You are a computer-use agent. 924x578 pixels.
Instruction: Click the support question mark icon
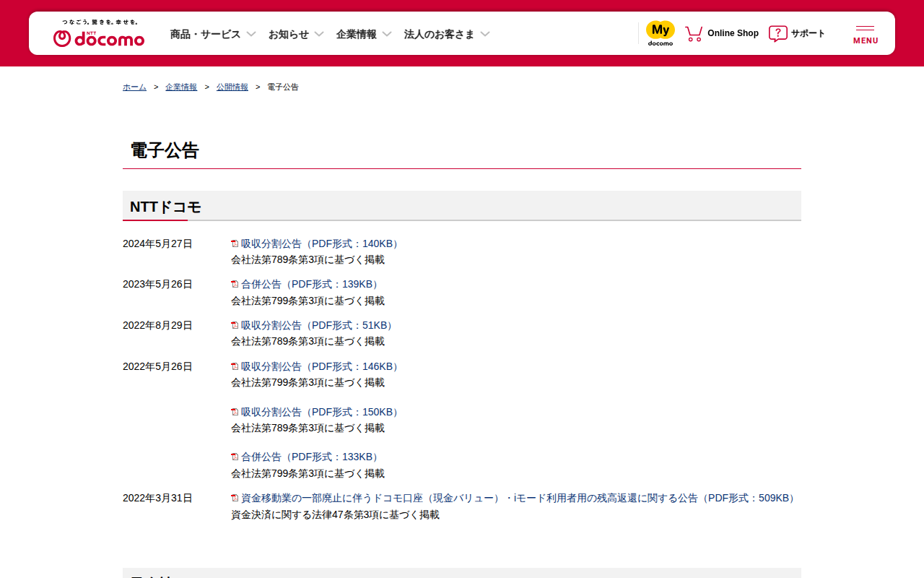777,34
